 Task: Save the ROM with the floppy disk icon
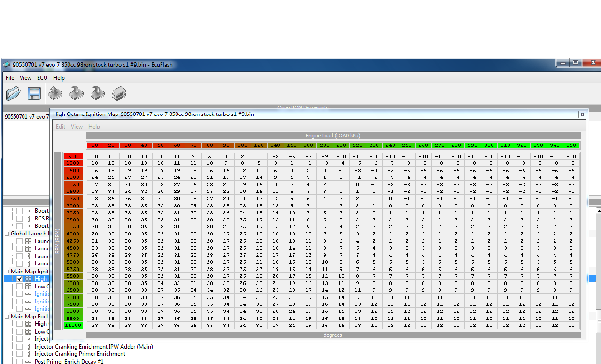point(34,94)
